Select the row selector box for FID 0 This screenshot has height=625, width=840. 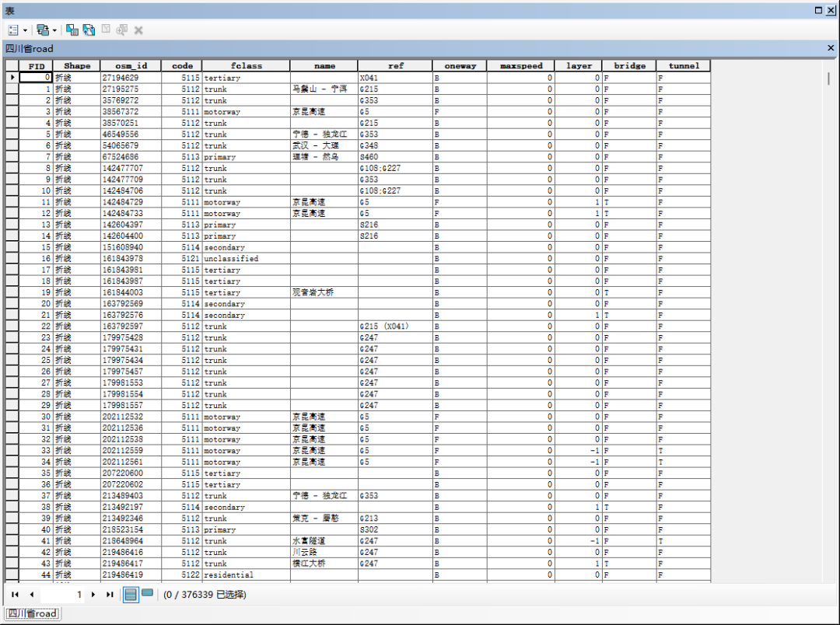(x=12, y=78)
